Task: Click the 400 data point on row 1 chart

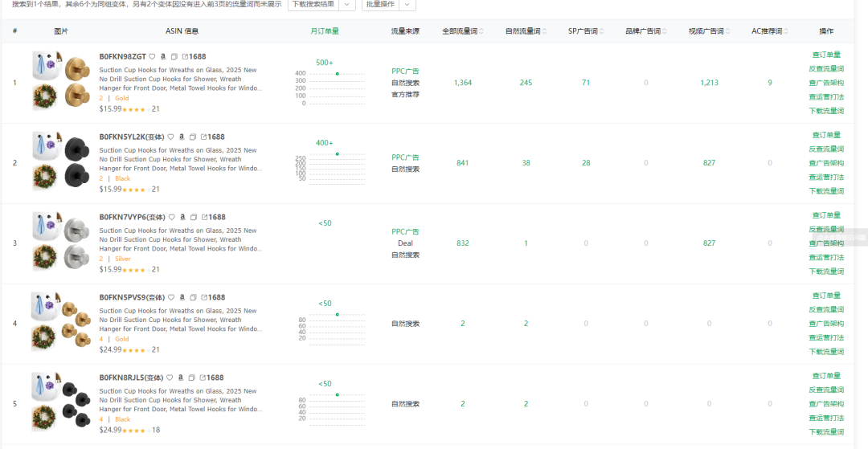Action: click(337, 74)
